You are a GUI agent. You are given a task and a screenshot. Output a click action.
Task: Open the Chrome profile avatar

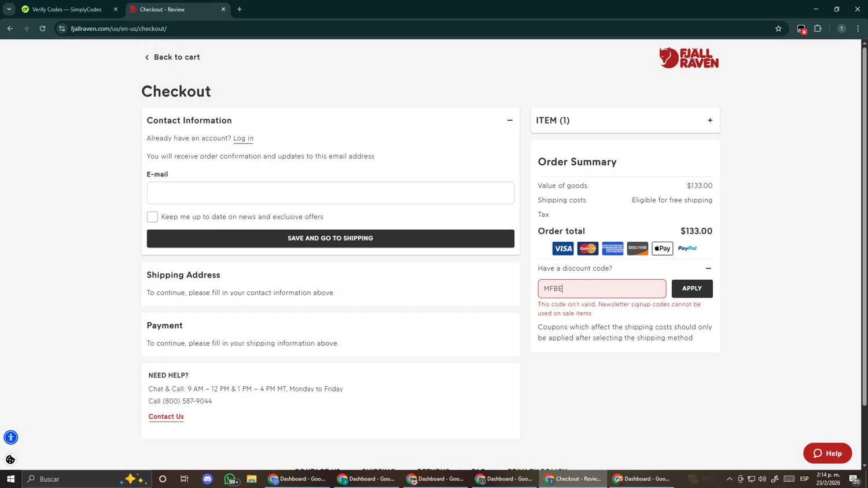coord(841,28)
